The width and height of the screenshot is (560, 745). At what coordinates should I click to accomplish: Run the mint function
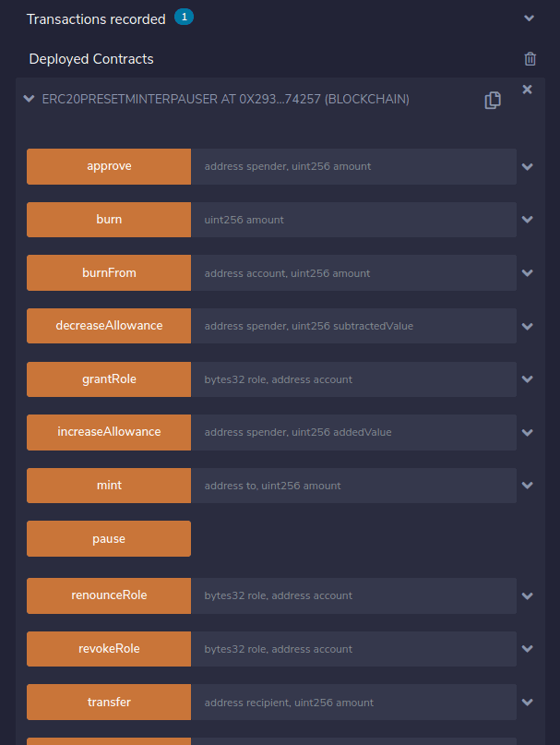click(109, 486)
